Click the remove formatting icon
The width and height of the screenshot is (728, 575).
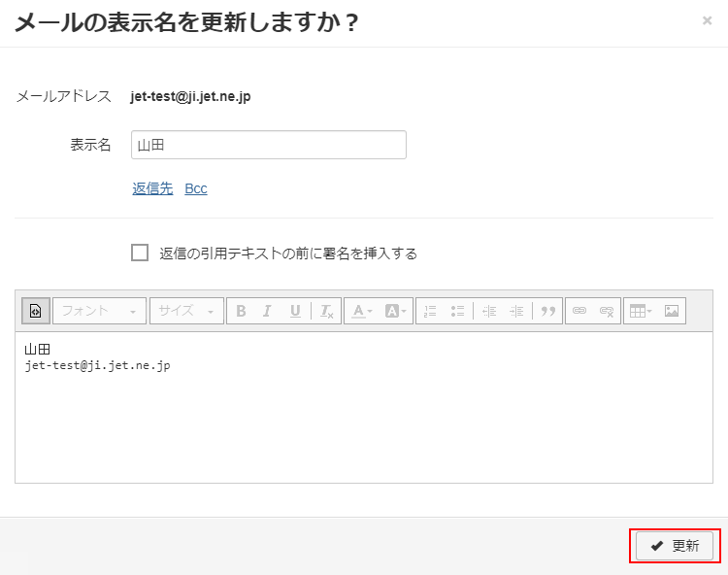click(327, 311)
